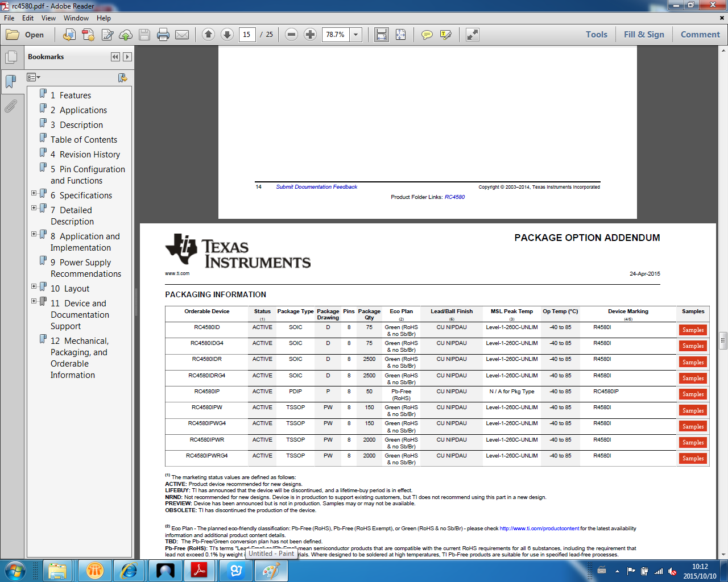This screenshot has height=582, width=728.
Task: Click the Read mode icon
Action: [x=472, y=35]
